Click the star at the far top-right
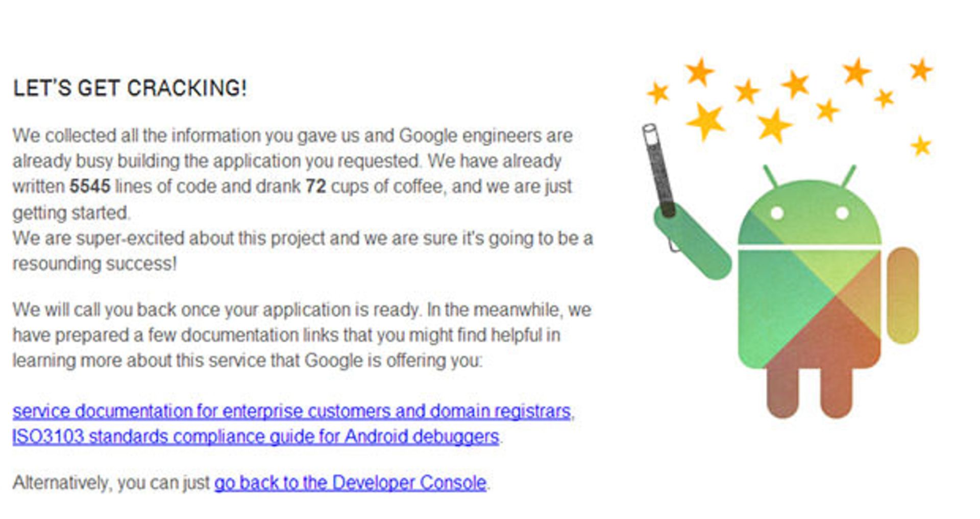Viewport: 980px width, 519px height. pos(921,69)
